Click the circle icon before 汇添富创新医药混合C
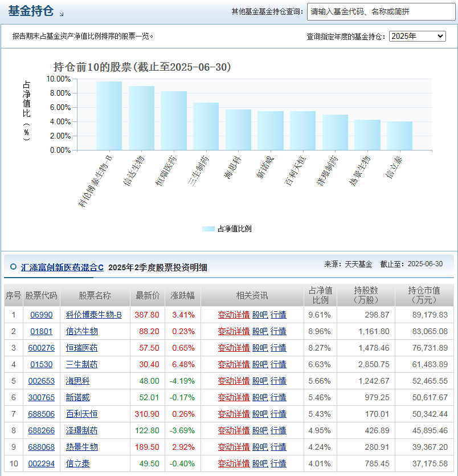Viewport: 458px width, 476px height. (13, 267)
